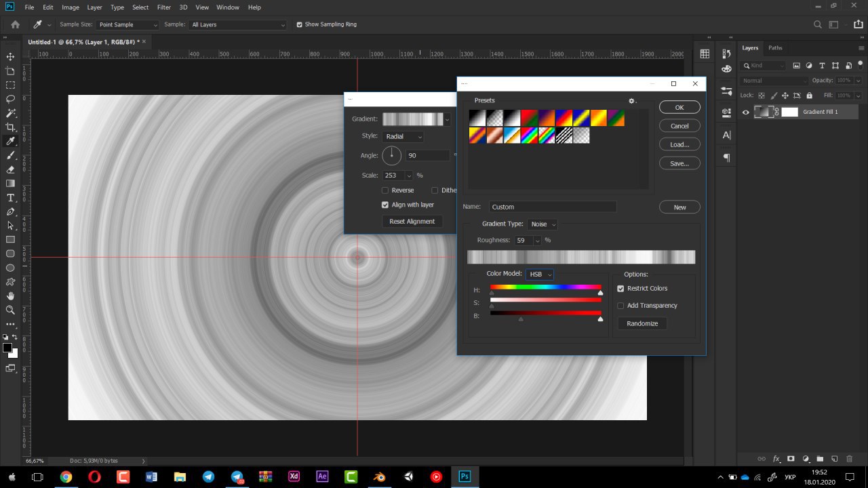Click the Randomize button
868x488 pixels.
pyautogui.click(x=642, y=324)
